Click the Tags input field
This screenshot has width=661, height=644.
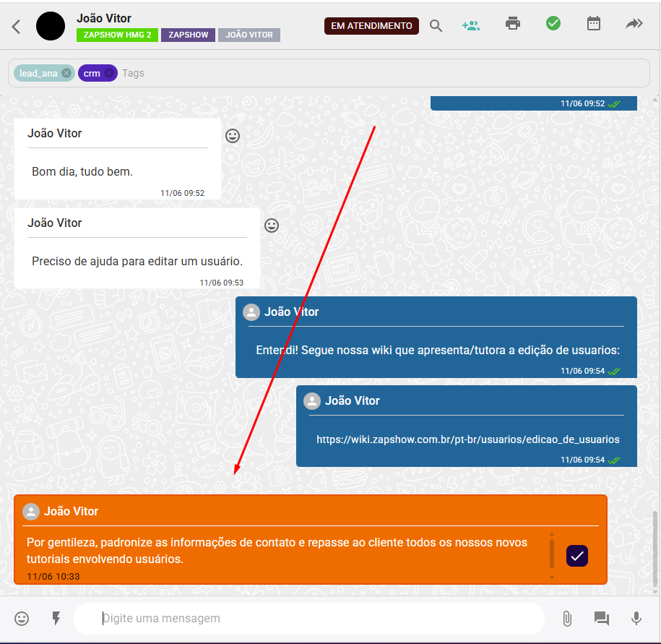pos(289,73)
